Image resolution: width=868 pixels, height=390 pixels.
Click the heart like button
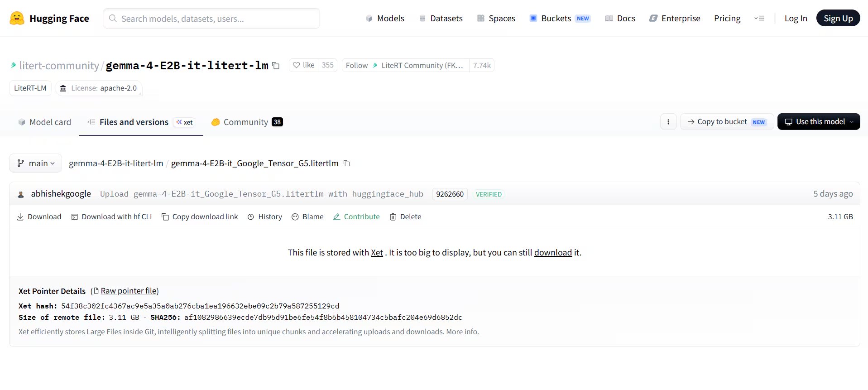click(x=303, y=65)
